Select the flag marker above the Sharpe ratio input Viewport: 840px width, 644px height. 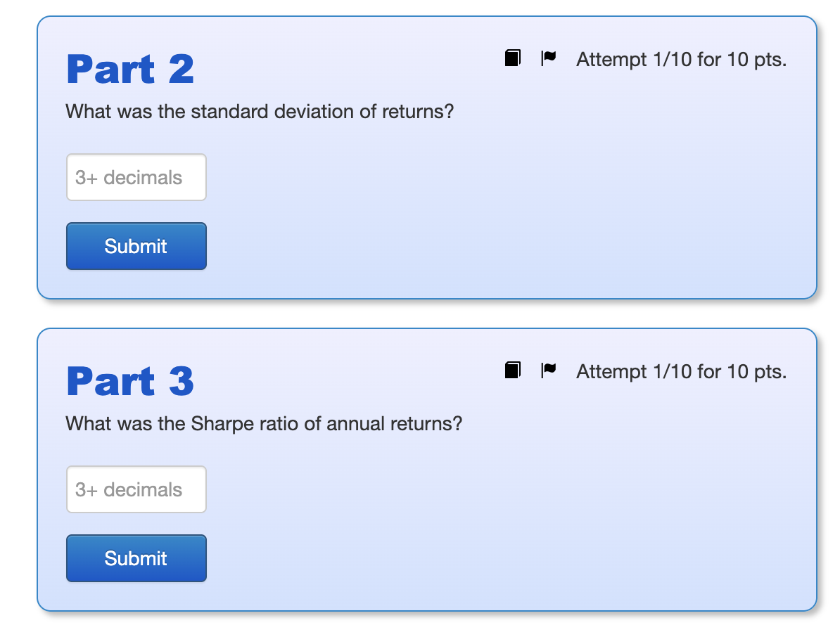click(549, 371)
